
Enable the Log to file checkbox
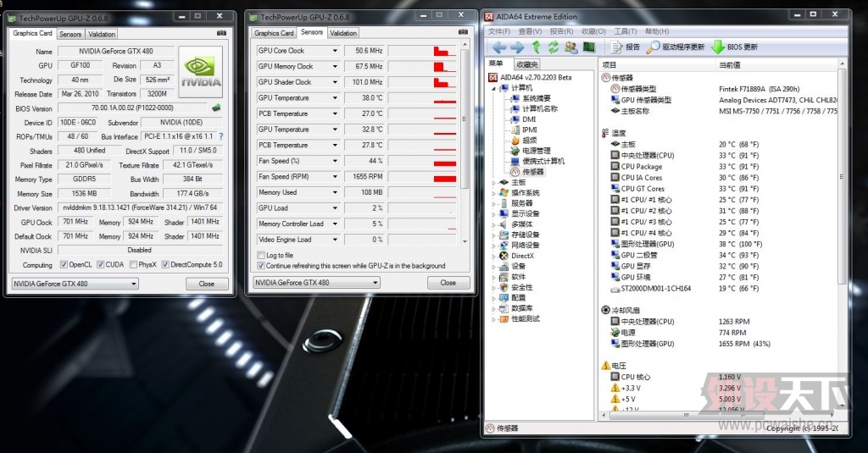point(261,255)
